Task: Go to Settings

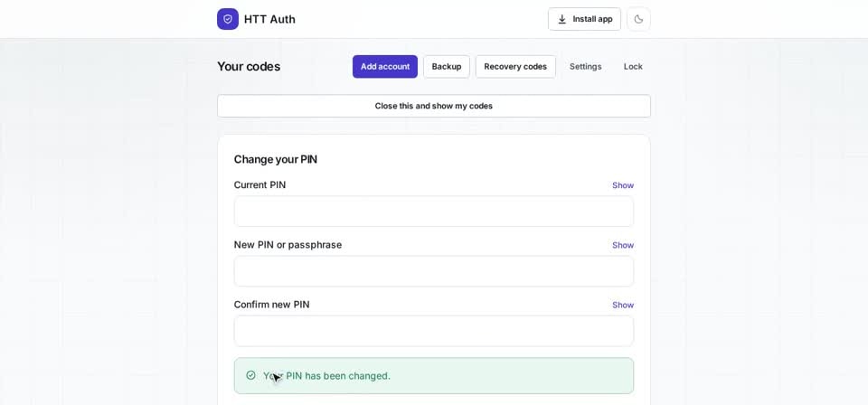Action: [x=585, y=66]
